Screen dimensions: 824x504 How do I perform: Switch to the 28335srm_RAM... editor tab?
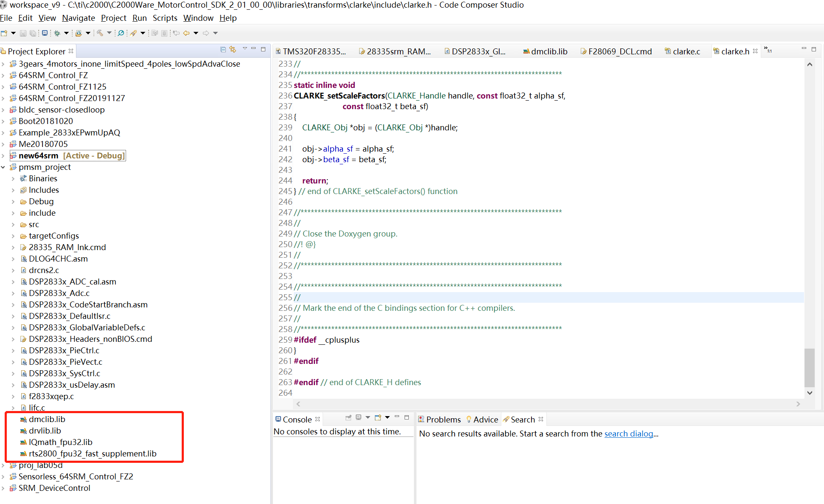[x=395, y=51]
